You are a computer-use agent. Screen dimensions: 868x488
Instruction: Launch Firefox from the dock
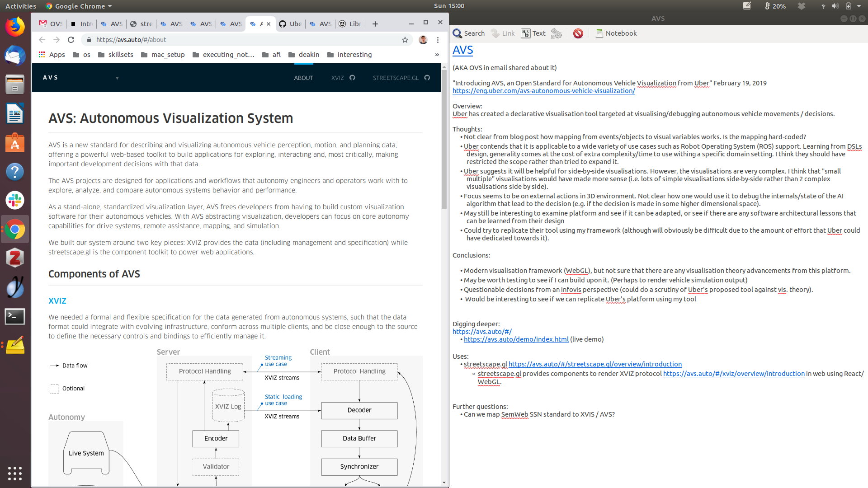(15, 27)
